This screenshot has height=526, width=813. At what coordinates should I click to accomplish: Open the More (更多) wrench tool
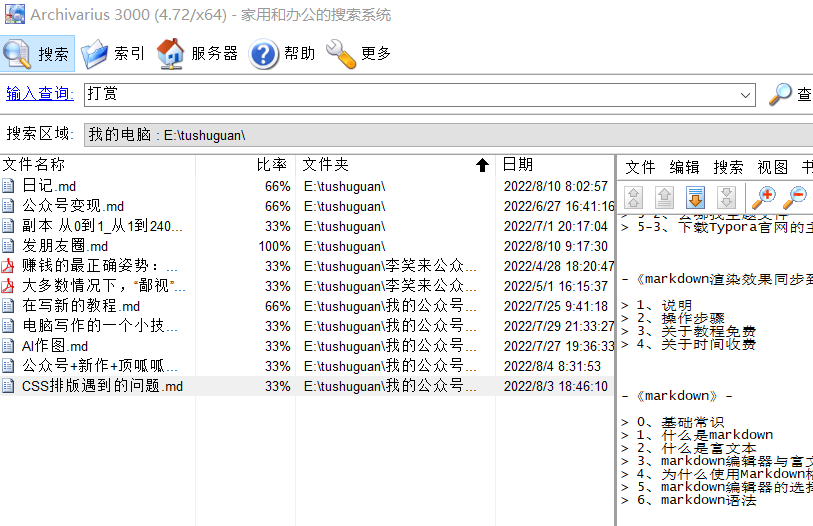[x=358, y=53]
